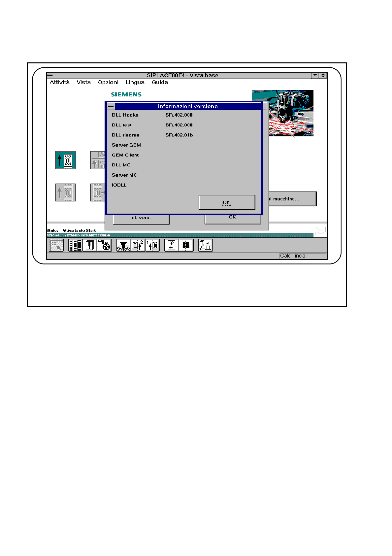Click the GEM Client label
Viewport: 392px width, 556px height.
click(125, 155)
